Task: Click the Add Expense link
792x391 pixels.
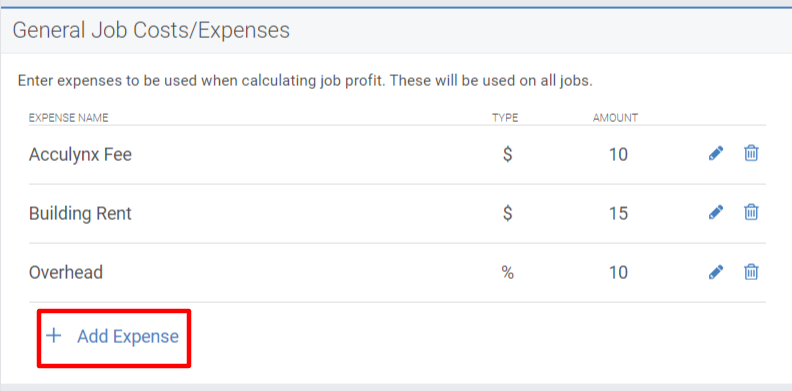Action: point(128,336)
